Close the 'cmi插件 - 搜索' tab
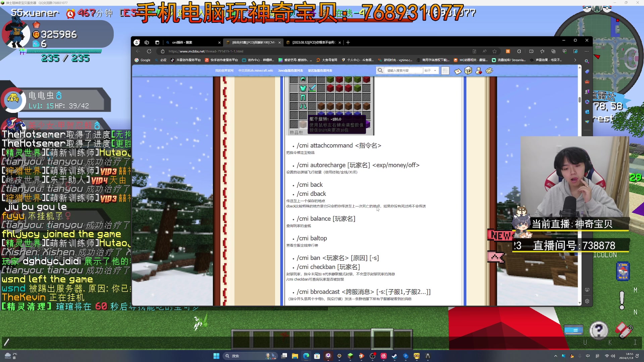The height and width of the screenshot is (362, 644). pyautogui.click(x=219, y=43)
